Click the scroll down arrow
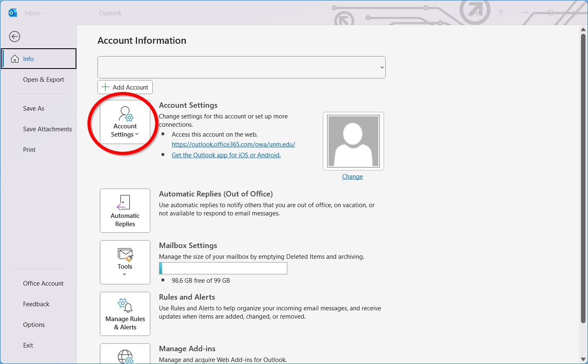This screenshot has width=588, height=364. click(x=583, y=359)
